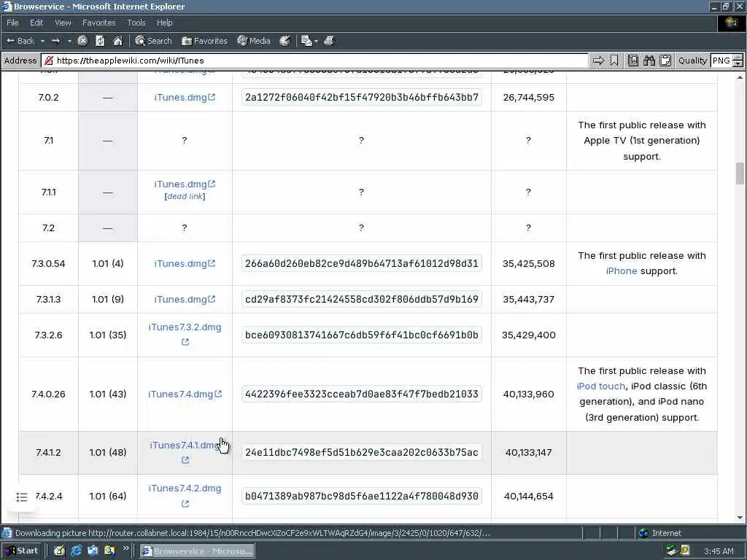Follow the iPod touch wiki link
This screenshot has height=560, width=747.
tap(601, 386)
